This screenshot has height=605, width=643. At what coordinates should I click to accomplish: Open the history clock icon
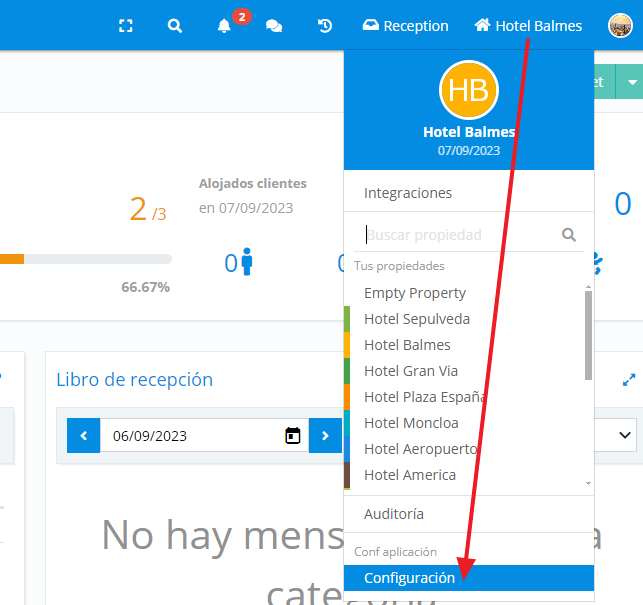(325, 26)
